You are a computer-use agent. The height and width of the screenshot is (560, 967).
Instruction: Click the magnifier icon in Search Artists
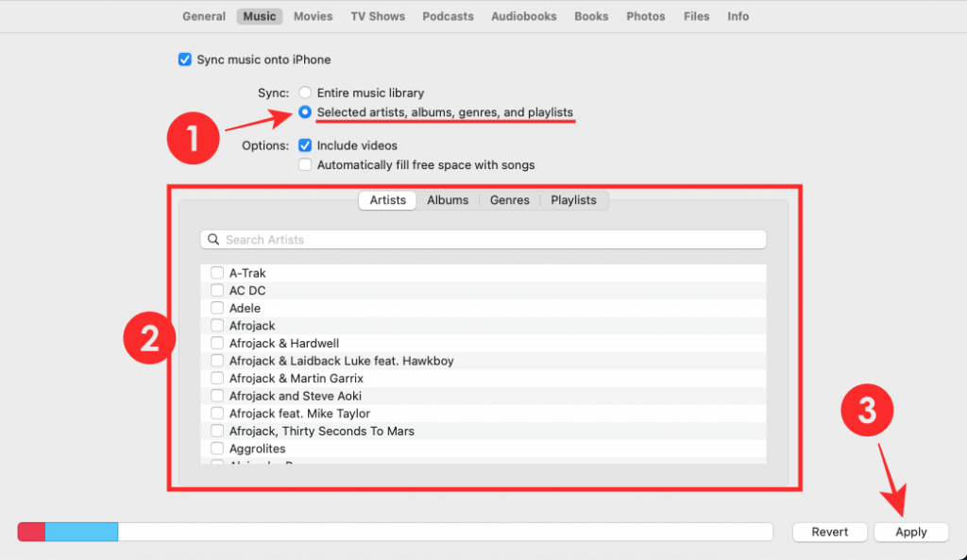point(213,240)
